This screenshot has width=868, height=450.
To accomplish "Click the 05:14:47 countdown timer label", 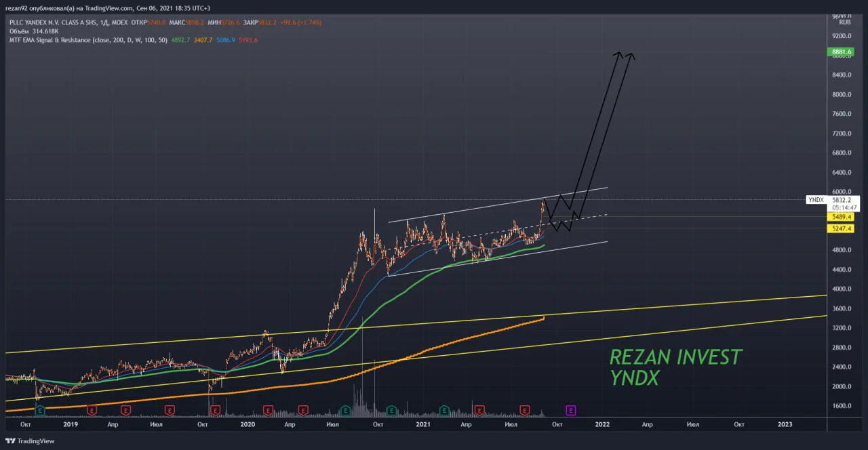I will pyautogui.click(x=845, y=207).
